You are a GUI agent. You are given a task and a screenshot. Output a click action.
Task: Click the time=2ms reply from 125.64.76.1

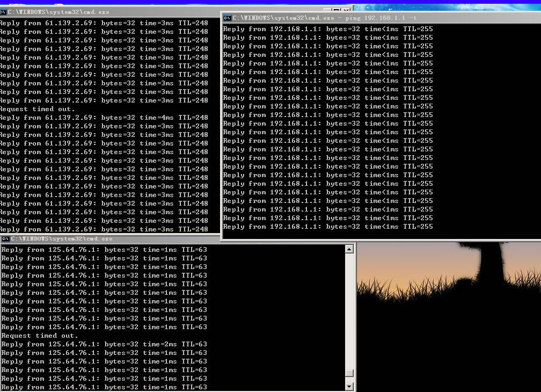tap(104, 344)
